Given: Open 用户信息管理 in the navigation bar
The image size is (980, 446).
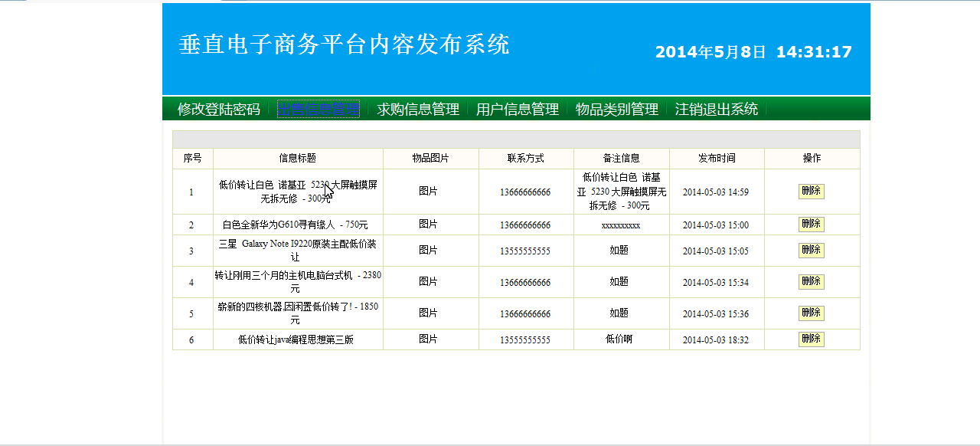Looking at the screenshot, I should pos(518,110).
